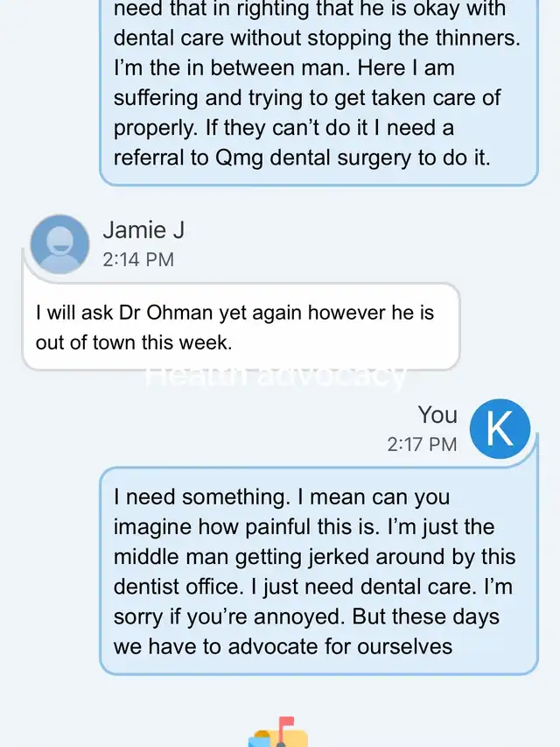The width and height of the screenshot is (560, 747).
Task: Tap the 2:14 PM timestamp
Action: point(138,259)
